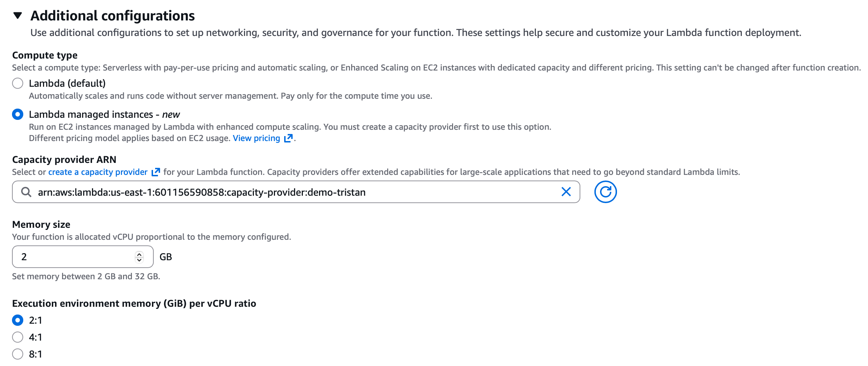Pick the 8:1 memory per vCPU ratio
868x366 pixels.
pyautogui.click(x=18, y=354)
